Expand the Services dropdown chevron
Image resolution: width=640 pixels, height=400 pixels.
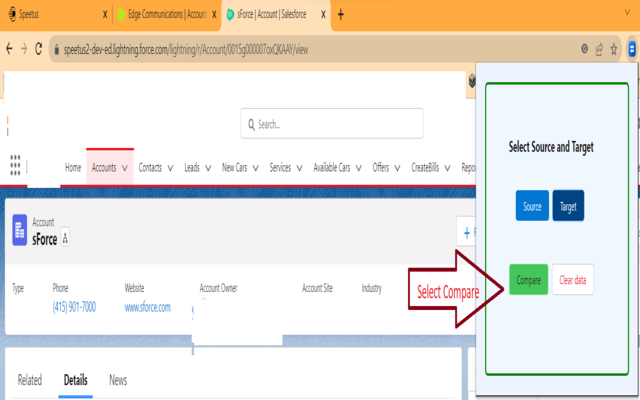299,168
